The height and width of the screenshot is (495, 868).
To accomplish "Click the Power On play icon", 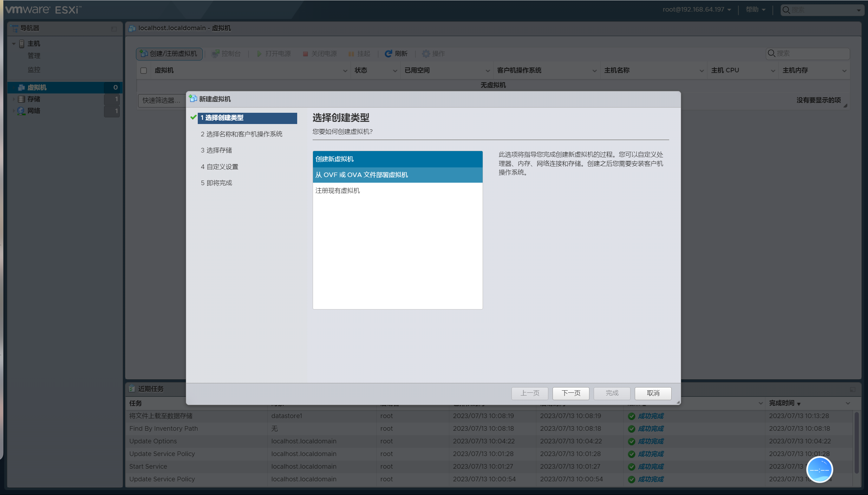I will [x=259, y=54].
